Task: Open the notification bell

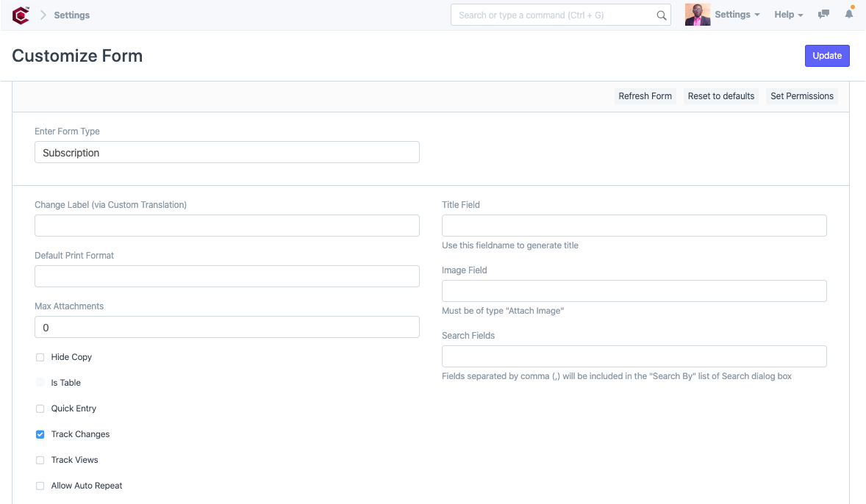Action: (849, 14)
